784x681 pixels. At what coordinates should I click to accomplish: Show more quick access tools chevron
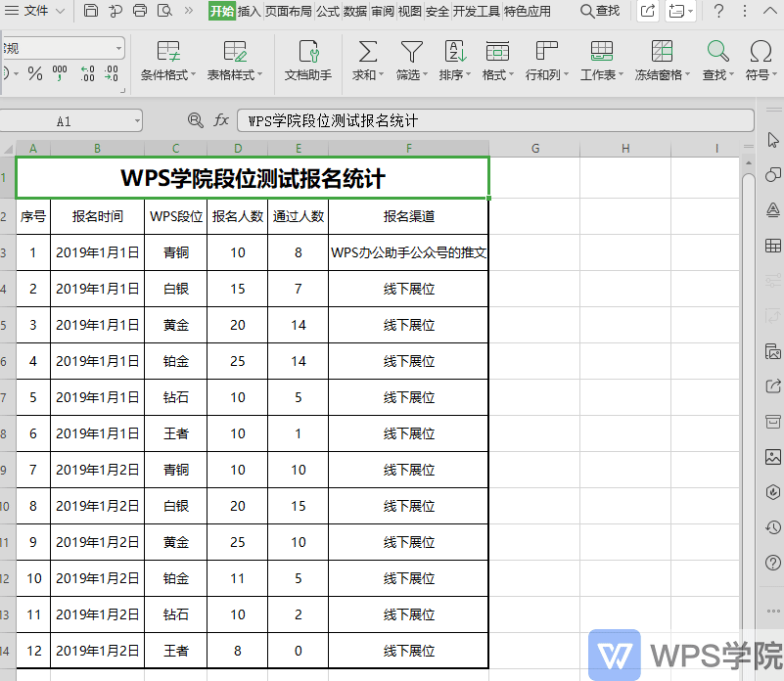[x=189, y=11]
